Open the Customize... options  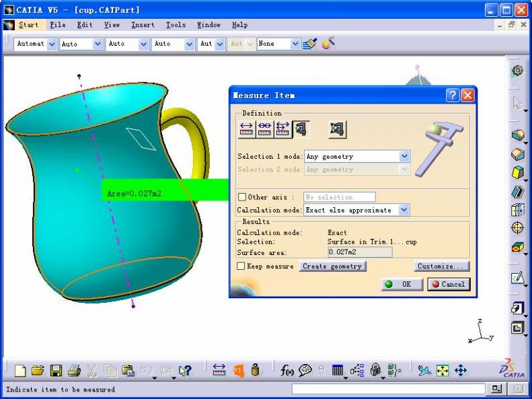tap(441, 266)
